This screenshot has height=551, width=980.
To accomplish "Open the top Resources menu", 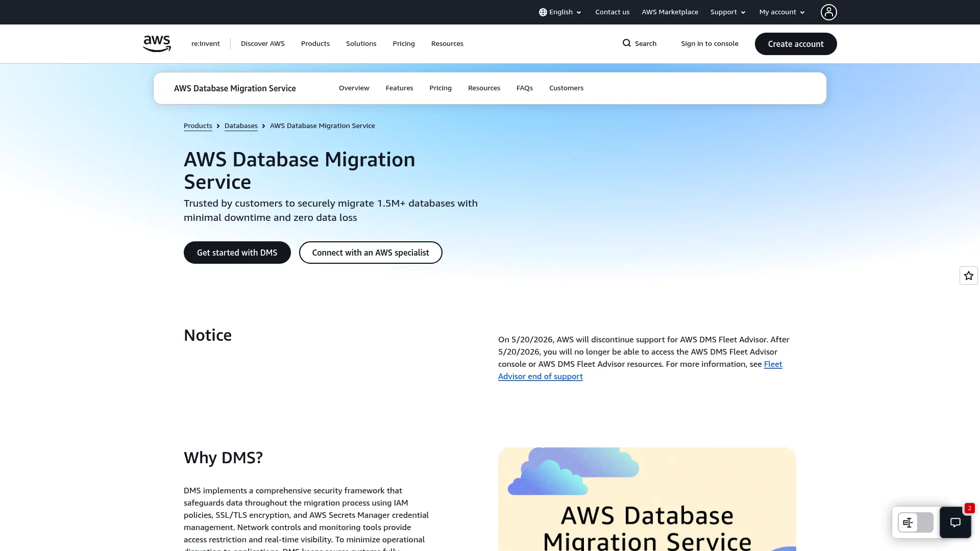I will [447, 43].
